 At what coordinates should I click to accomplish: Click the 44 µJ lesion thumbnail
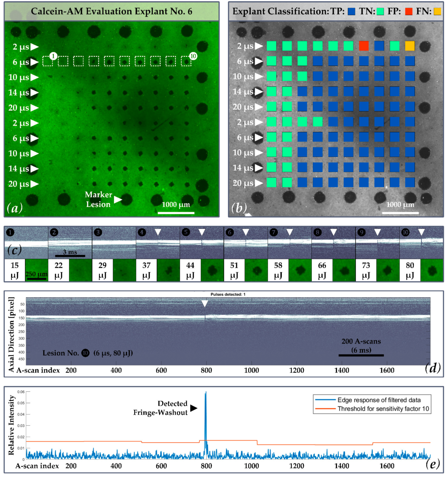212,270
